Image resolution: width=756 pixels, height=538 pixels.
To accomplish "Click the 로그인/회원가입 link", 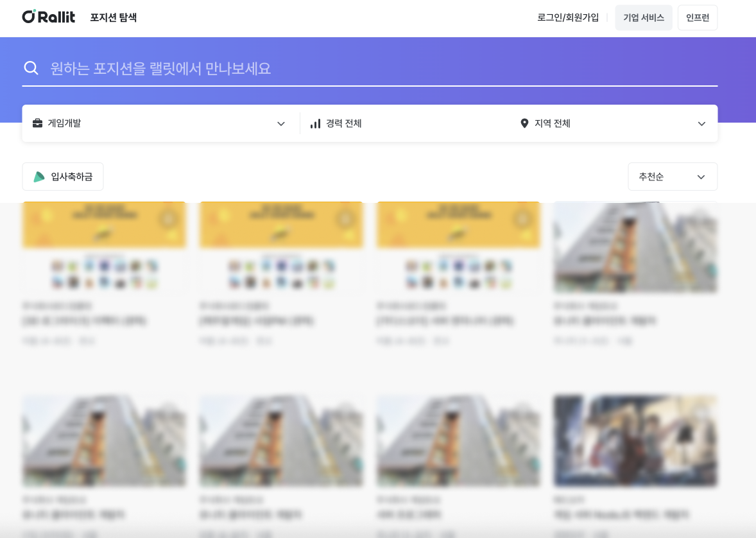I will pyautogui.click(x=567, y=17).
